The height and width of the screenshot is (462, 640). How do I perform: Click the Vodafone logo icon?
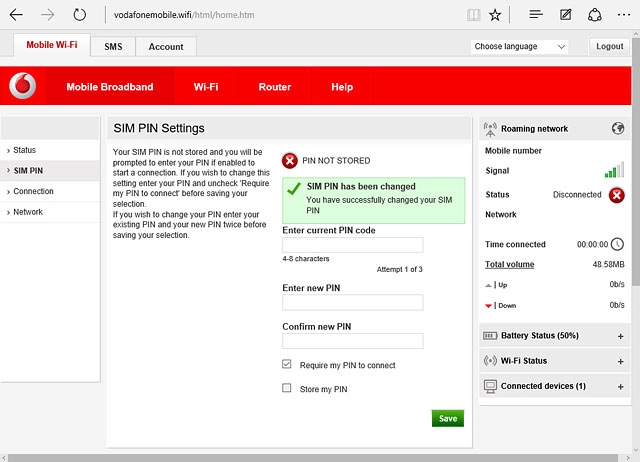pyautogui.click(x=22, y=87)
